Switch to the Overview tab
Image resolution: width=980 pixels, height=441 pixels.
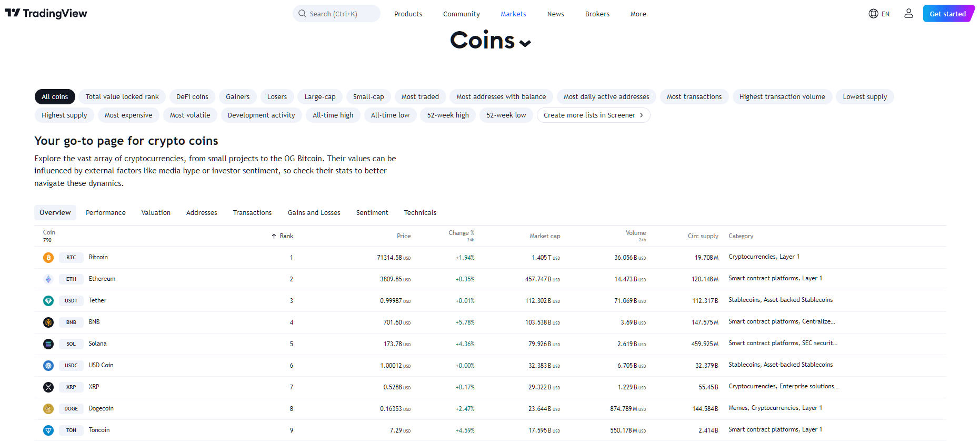tap(55, 213)
